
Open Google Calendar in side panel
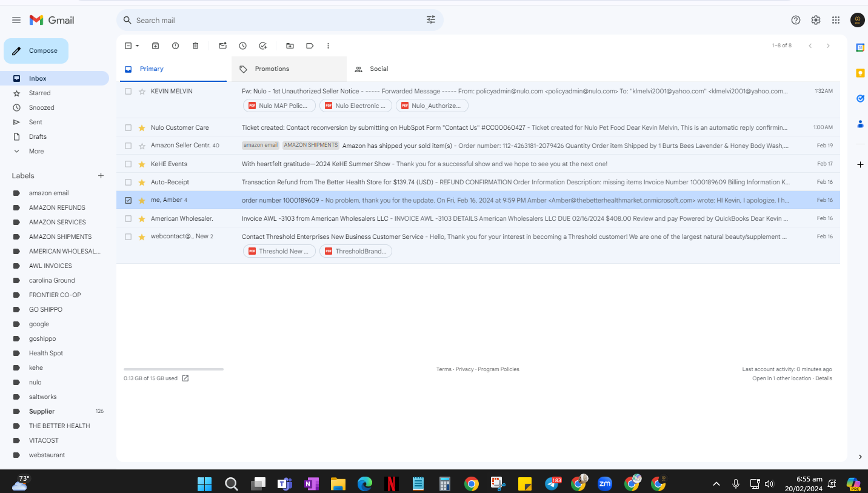pos(860,47)
